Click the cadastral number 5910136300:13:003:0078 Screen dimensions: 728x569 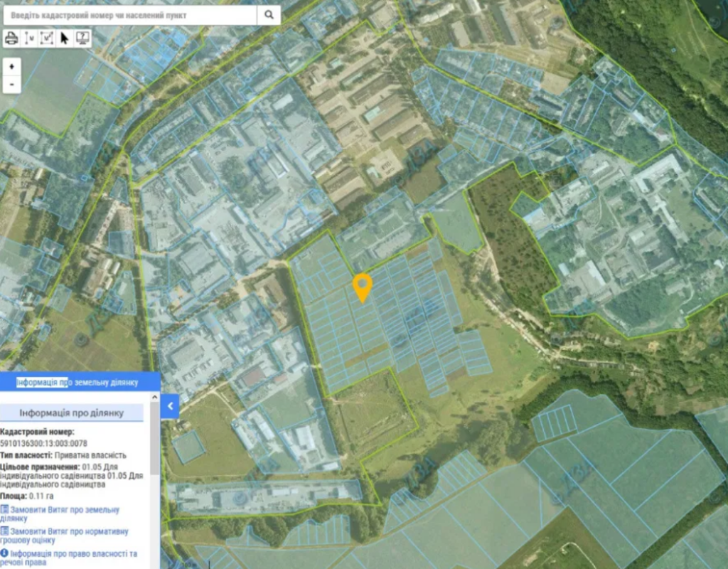pyautogui.click(x=43, y=442)
